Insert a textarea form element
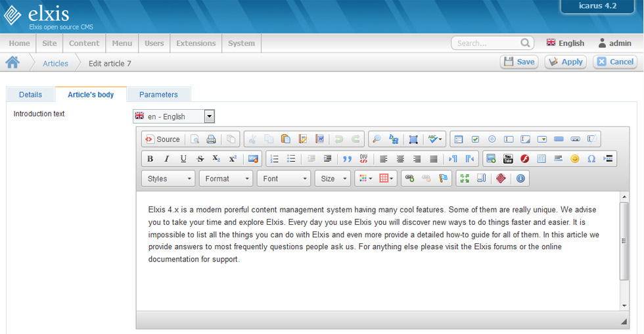The image size is (644, 334). click(x=525, y=139)
